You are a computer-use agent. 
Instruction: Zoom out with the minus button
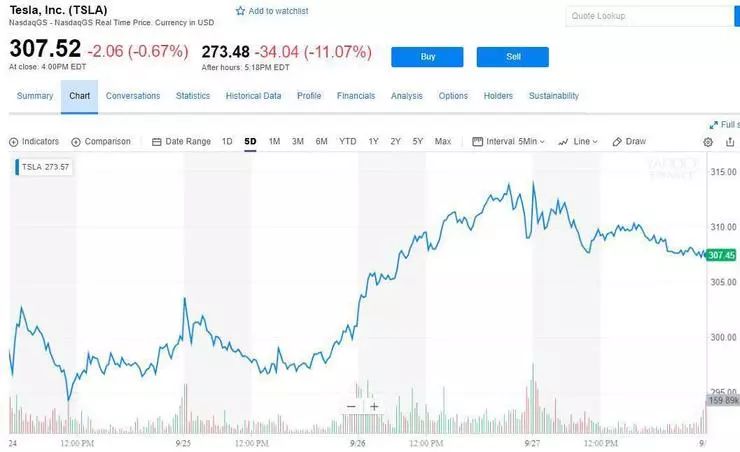pyautogui.click(x=351, y=407)
